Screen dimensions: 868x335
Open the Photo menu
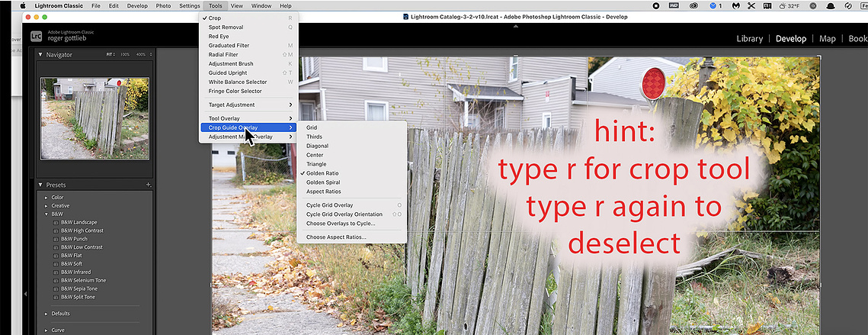tap(163, 5)
